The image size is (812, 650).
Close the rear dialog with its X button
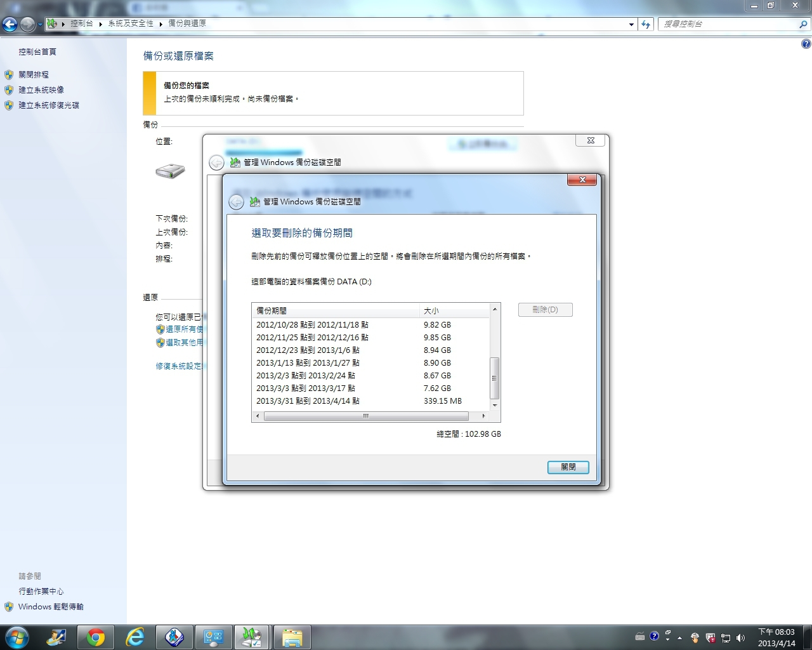tap(590, 140)
